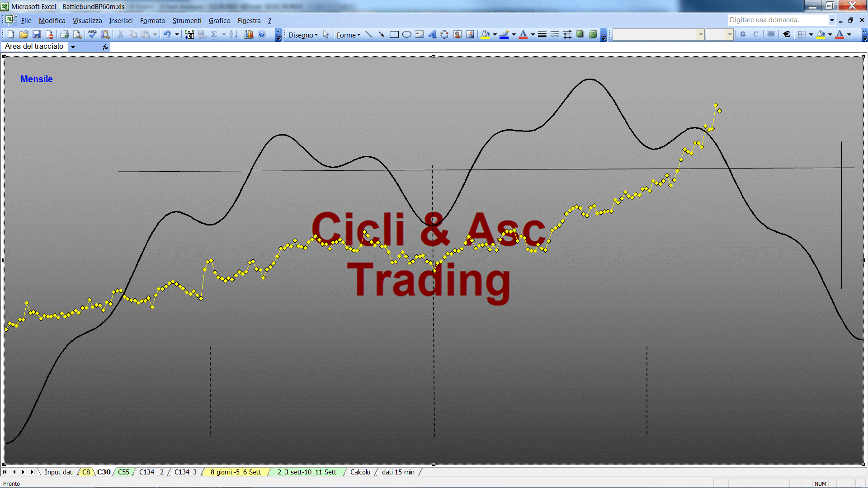Click the Line Style icon
Image resolution: width=868 pixels, height=488 pixels.
pos(542,34)
